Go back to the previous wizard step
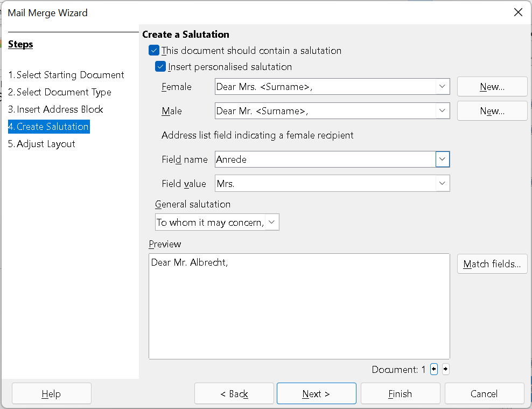The height and width of the screenshot is (409, 532). (x=234, y=393)
